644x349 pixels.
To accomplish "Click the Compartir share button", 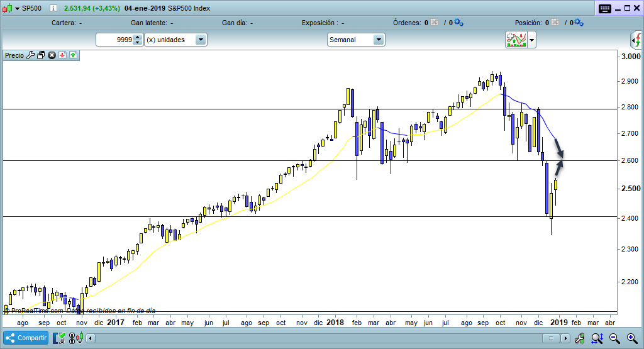I will pyautogui.click(x=26, y=338).
